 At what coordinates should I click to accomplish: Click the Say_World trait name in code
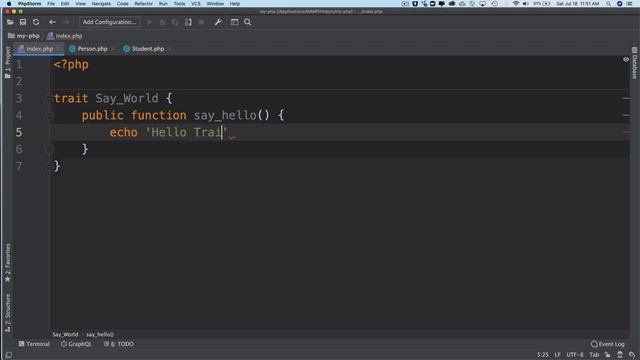pyautogui.click(x=127, y=98)
